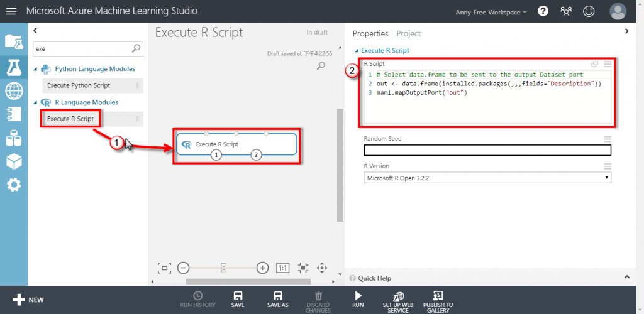The width and height of the screenshot is (644, 314).
Task: Click the Random Seed input field
Action: click(x=487, y=151)
